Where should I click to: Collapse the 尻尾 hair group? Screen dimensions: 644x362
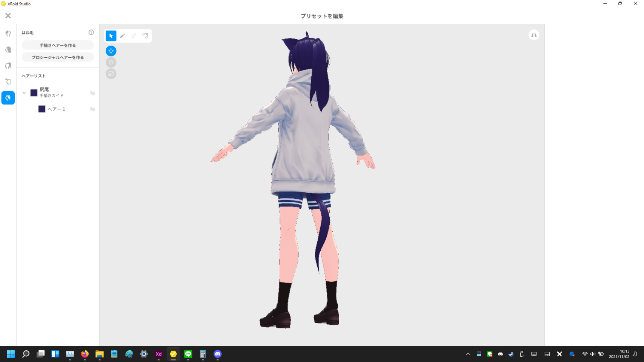[x=24, y=93]
